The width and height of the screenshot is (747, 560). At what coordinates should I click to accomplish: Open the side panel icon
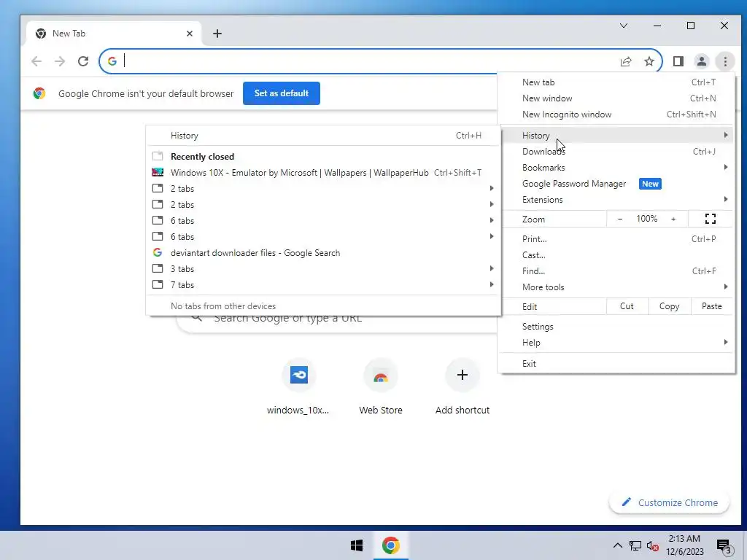(x=678, y=61)
